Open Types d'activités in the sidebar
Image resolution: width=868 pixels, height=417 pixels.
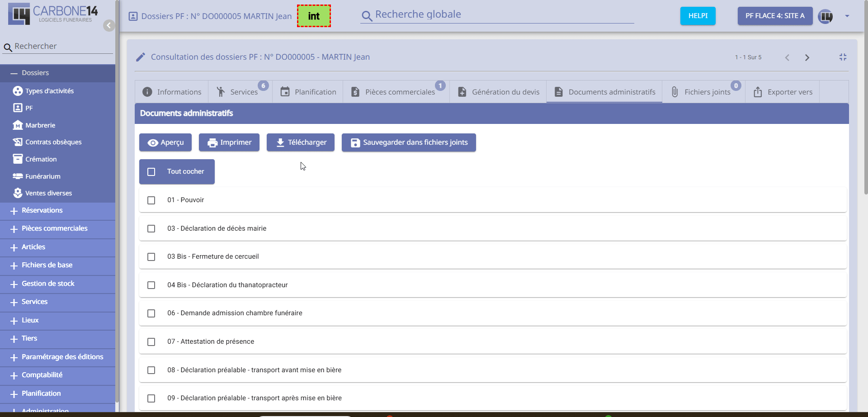tap(49, 91)
